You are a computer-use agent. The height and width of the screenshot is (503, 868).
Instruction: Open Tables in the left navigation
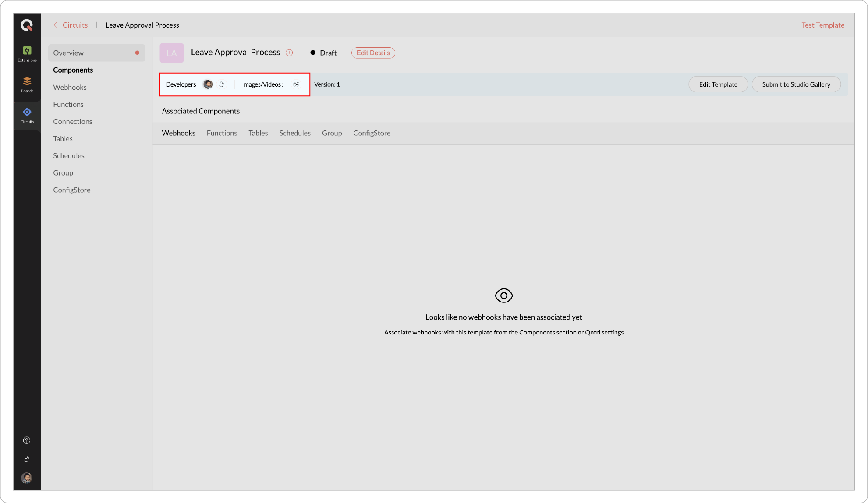click(63, 139)
